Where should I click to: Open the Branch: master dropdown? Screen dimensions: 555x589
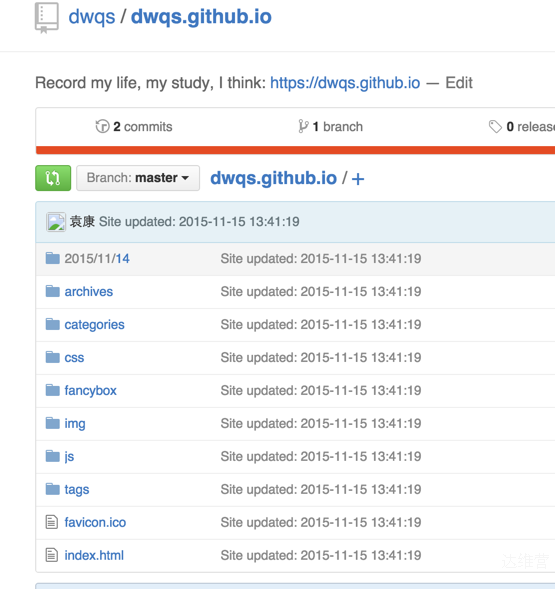(x=138, y=178)
